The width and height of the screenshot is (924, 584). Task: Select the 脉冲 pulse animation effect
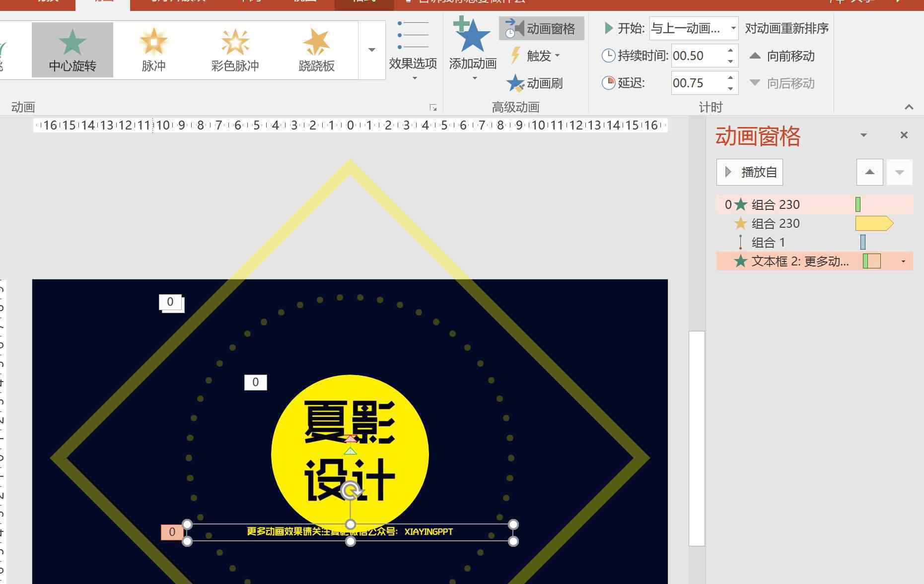(x=153, y=50)
